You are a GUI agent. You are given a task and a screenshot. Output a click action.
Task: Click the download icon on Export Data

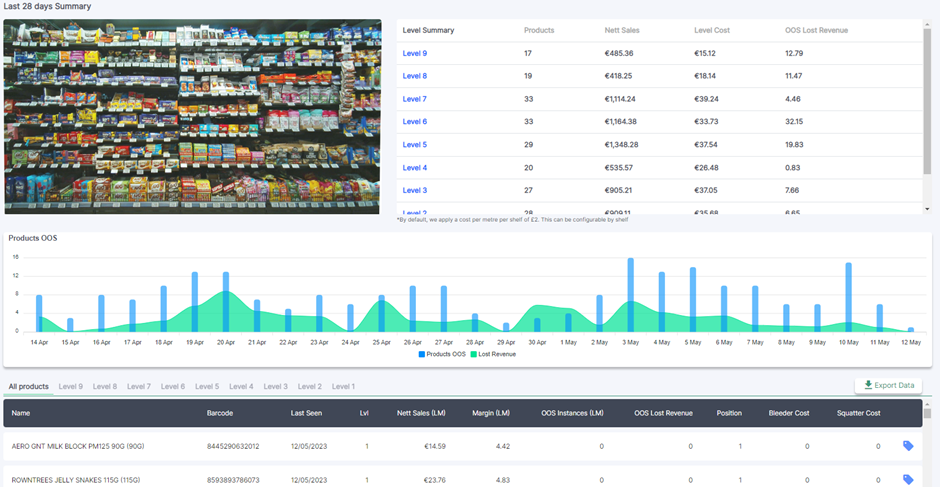868,385
